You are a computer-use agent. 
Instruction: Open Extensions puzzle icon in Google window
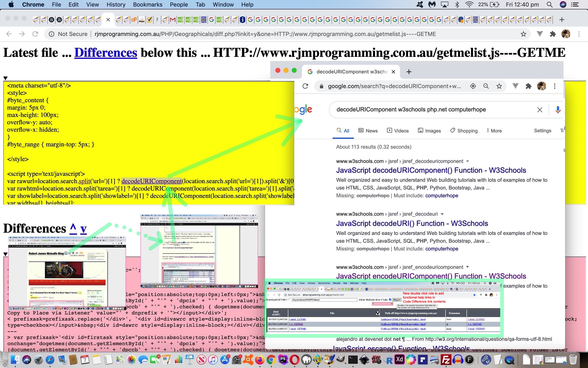pos(528,86)
